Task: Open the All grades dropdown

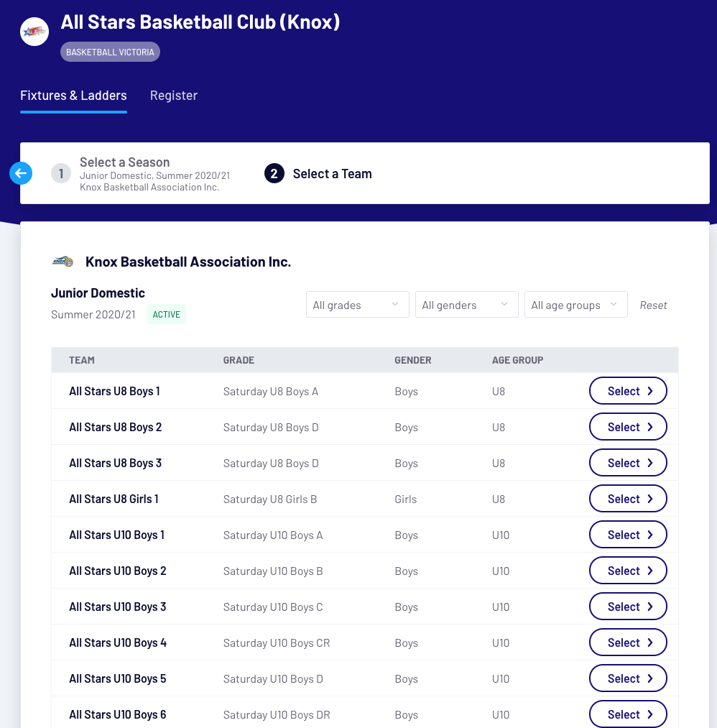Action: point(357,305)
